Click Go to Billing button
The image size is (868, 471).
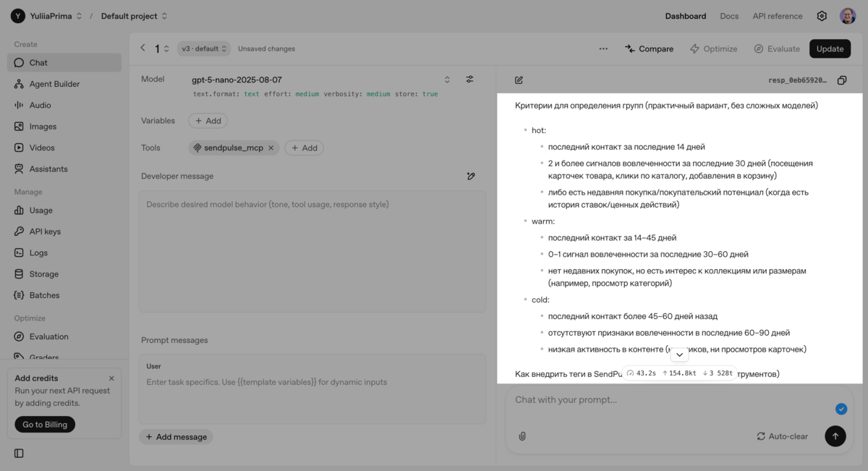click(45, 425)
